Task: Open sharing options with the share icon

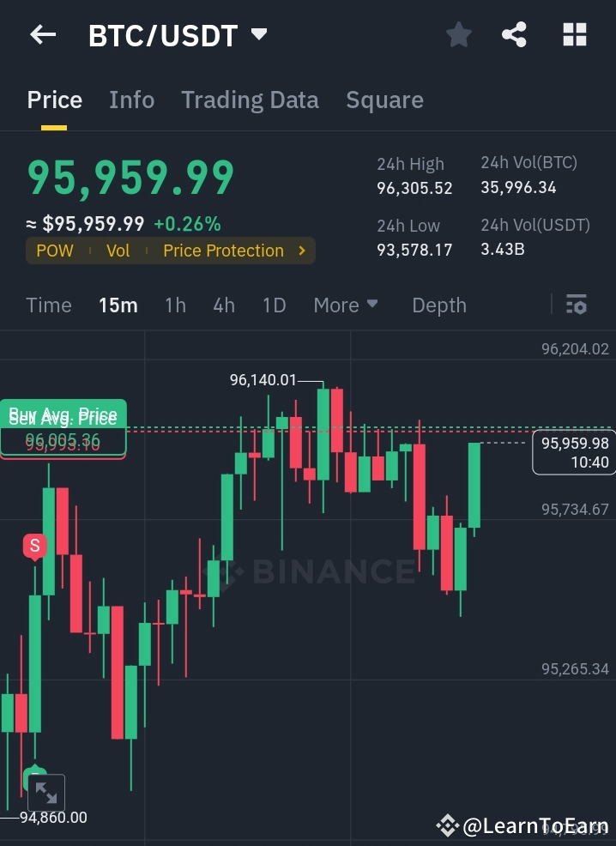Action: click(x=514, y=34)
